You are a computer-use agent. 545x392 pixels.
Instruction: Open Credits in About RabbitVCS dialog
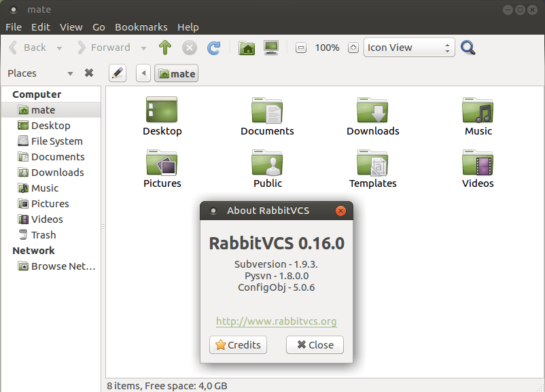click(238, 344)
